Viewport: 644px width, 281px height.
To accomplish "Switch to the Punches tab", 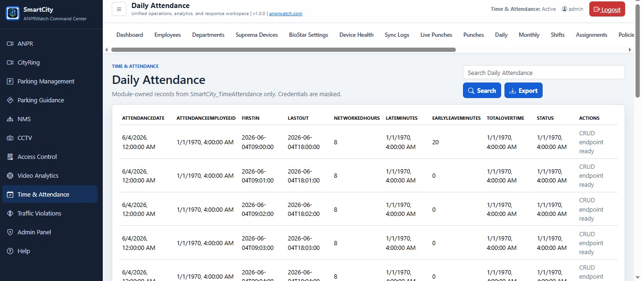I will click(x=473, y=35).
